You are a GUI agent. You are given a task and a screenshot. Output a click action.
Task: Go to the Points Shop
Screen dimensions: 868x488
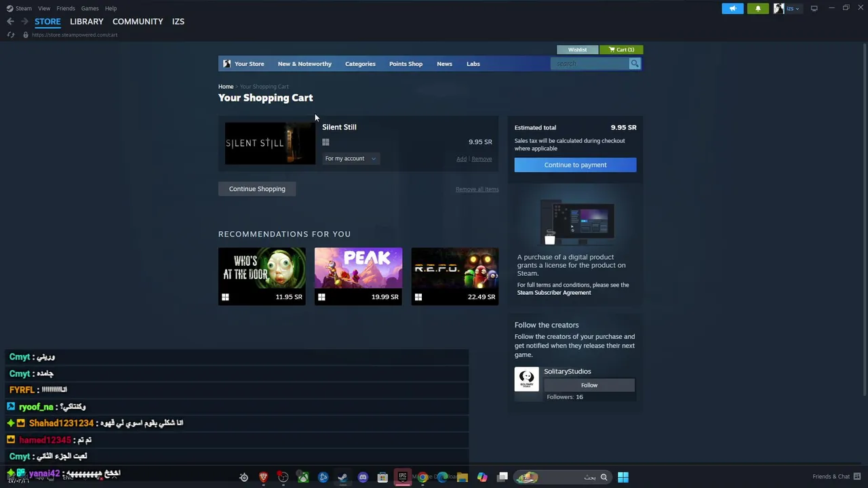point(406,64)
